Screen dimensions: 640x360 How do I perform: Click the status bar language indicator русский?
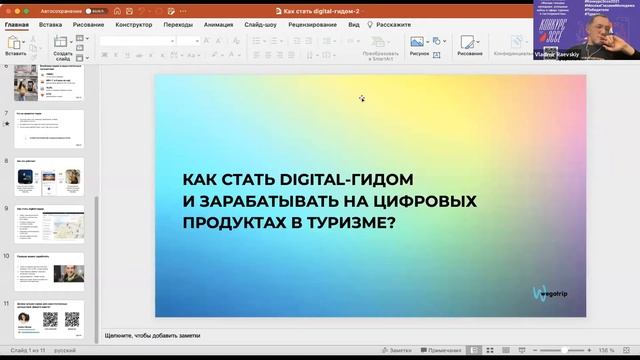[65, 350]
